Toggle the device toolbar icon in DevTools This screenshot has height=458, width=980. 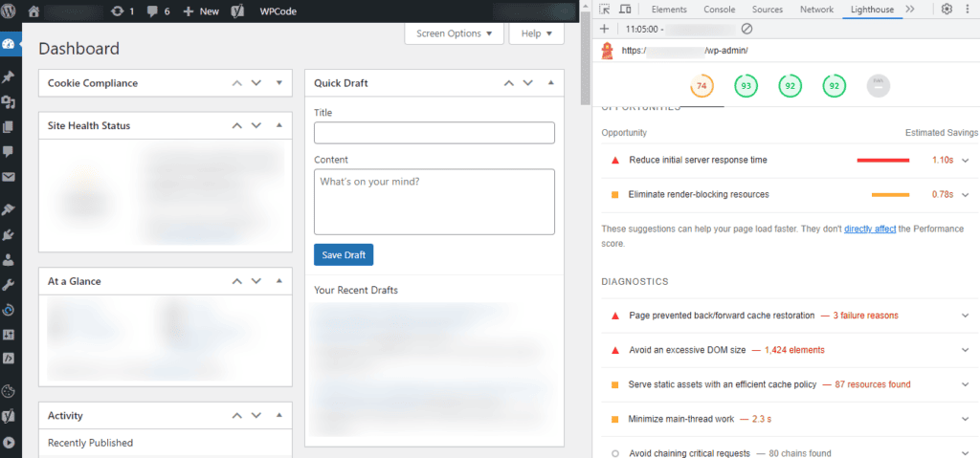(629, 10)
